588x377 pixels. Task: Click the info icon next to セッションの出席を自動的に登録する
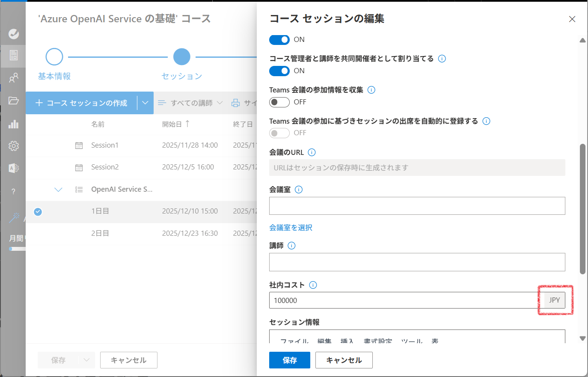pyautogui.click(x=486, y=121)
